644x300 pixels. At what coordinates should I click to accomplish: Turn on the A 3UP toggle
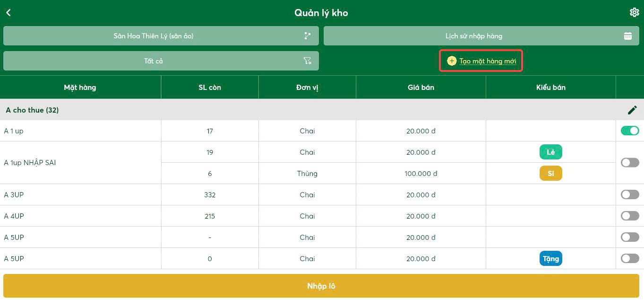tap(630, 194)
